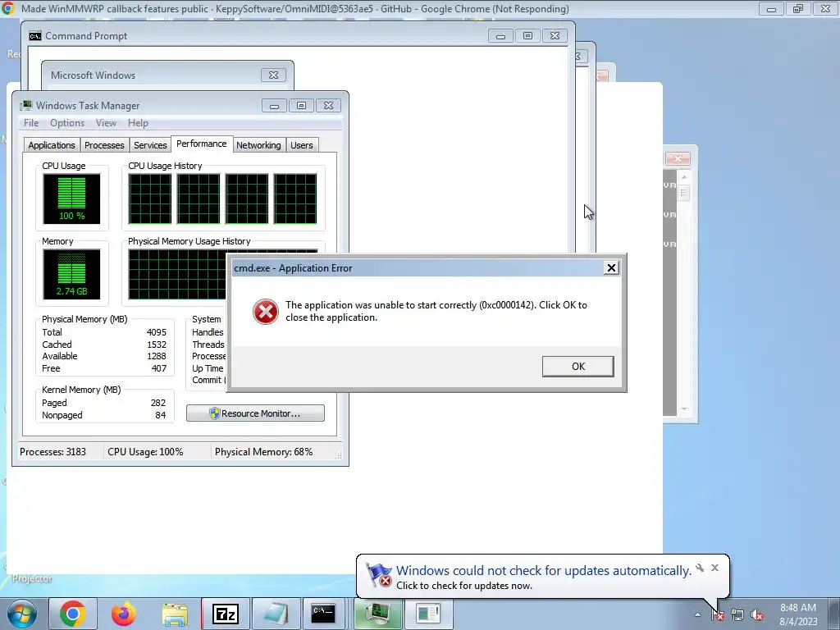Minimize the Windows Task Manager window

click(x=274, y=106)
